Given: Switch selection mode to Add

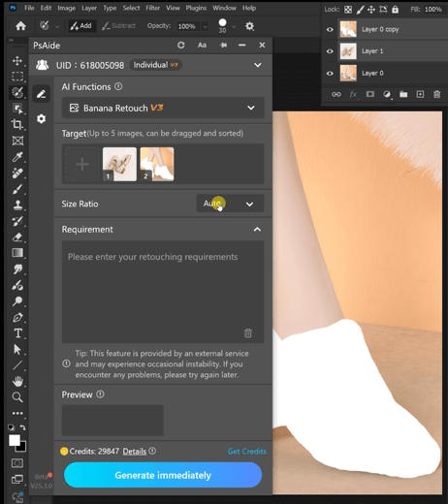Looking at the screenshot, I should tap(81, 26).
